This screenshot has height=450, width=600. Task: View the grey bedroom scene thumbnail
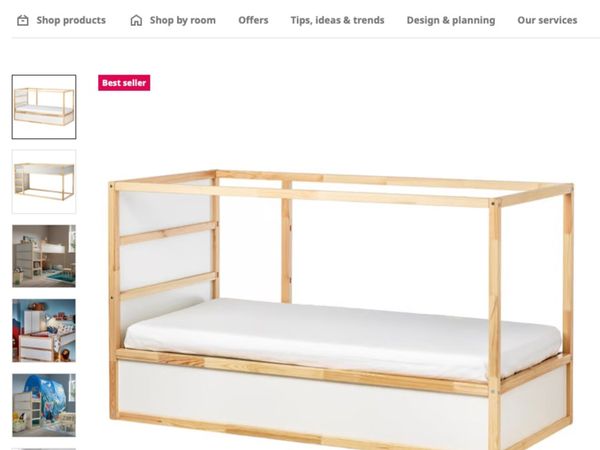(x=44, y=256)
